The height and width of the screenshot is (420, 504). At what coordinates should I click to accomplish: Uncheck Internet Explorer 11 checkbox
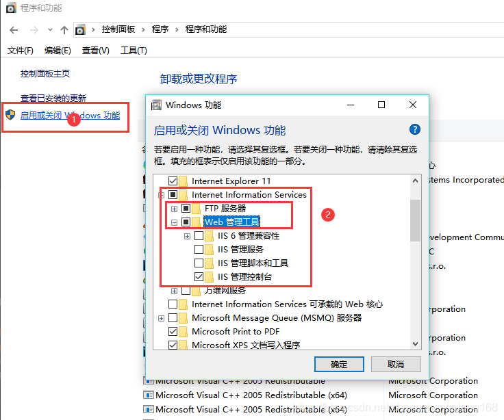173,181
